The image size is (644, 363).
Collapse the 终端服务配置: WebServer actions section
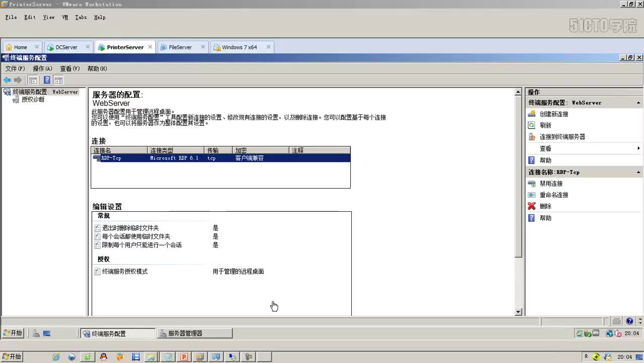point(638,102)
